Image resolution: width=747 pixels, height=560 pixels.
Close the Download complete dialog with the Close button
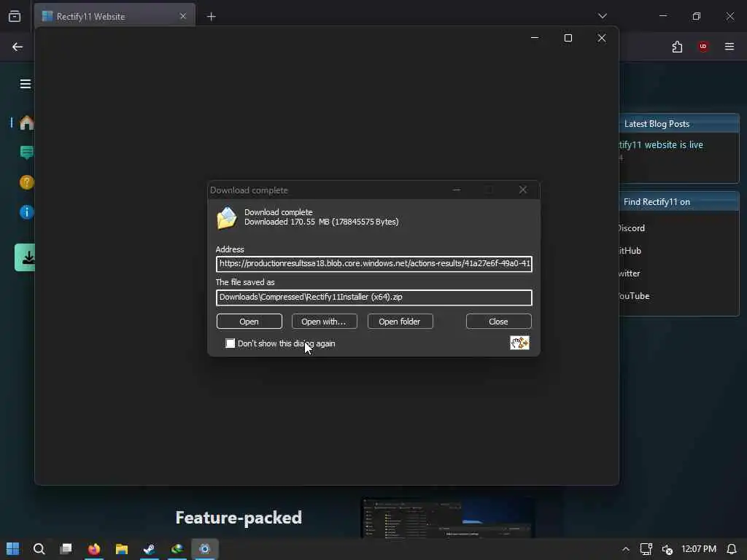498,322
